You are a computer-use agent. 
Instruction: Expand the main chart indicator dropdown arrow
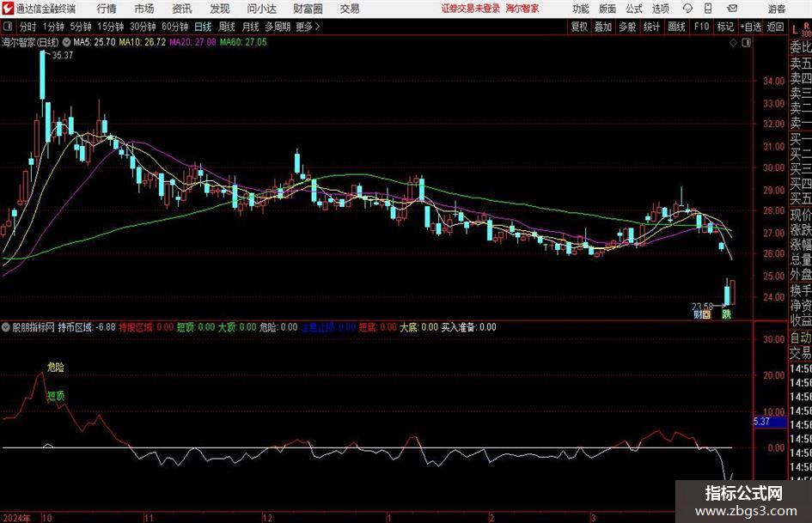pyautogui.click(x=66, y=42)
